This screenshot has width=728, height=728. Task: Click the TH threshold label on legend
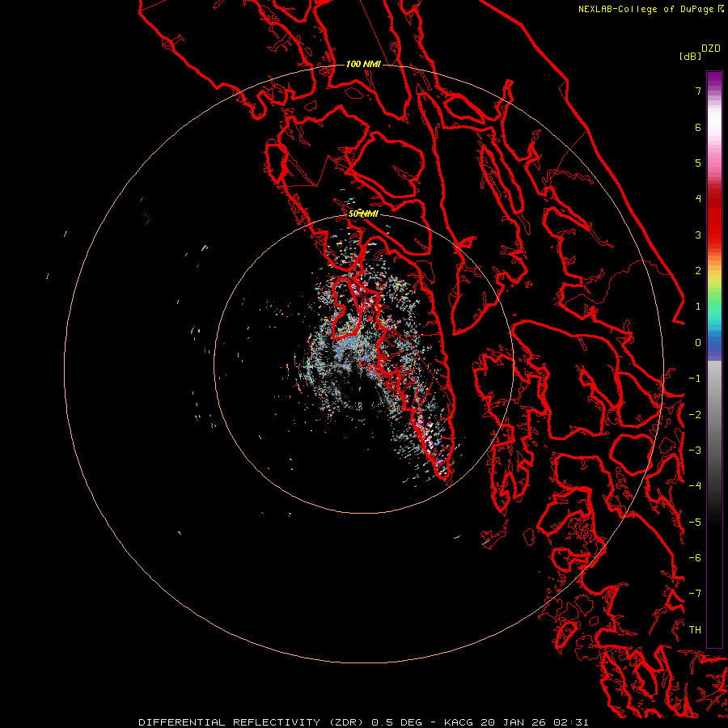coord(695,629)
